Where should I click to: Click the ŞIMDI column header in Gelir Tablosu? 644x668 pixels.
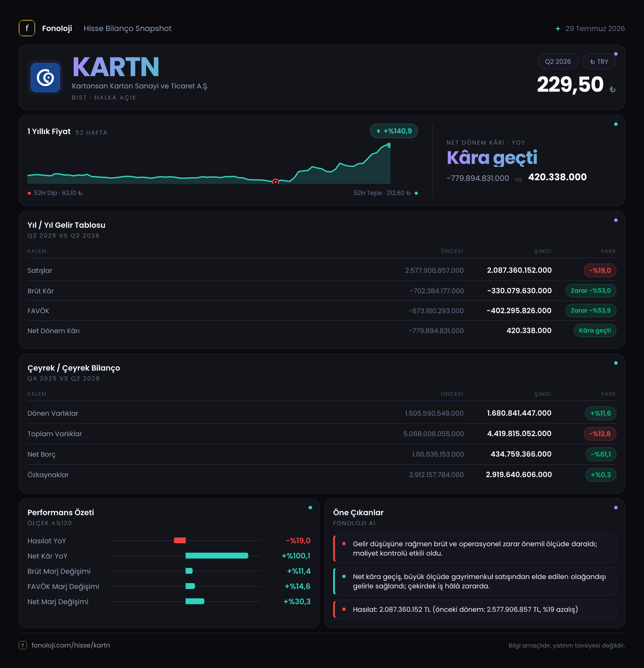pyautogui.click(x=542, y=251)
